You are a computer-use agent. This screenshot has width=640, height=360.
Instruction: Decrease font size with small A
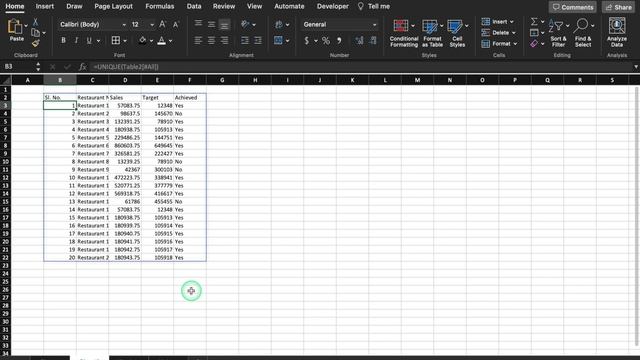[176, 24]
